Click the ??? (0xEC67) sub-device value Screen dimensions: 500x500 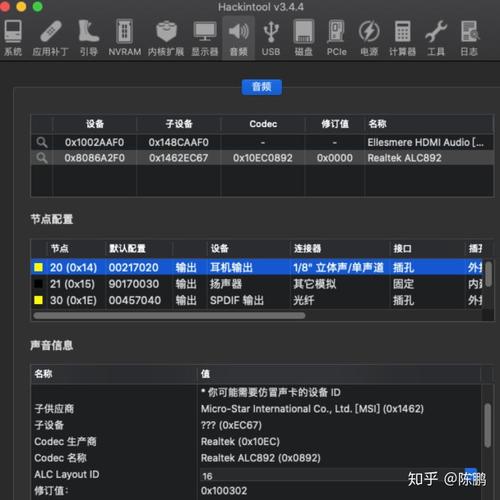(x=231, y=425)
